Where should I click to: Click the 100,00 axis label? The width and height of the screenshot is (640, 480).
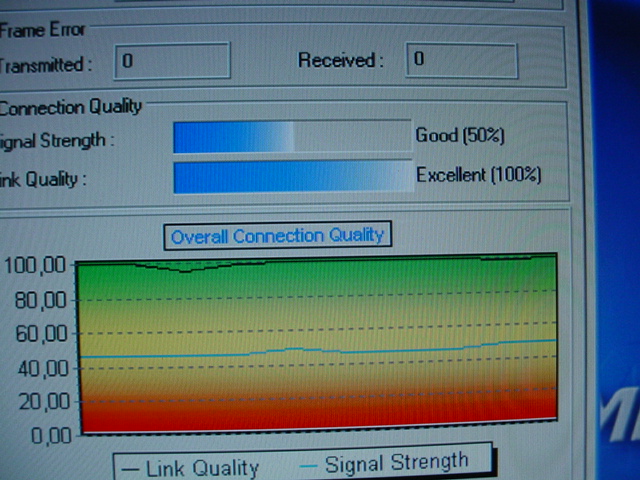pyautogui.click(x=35, y=265)
